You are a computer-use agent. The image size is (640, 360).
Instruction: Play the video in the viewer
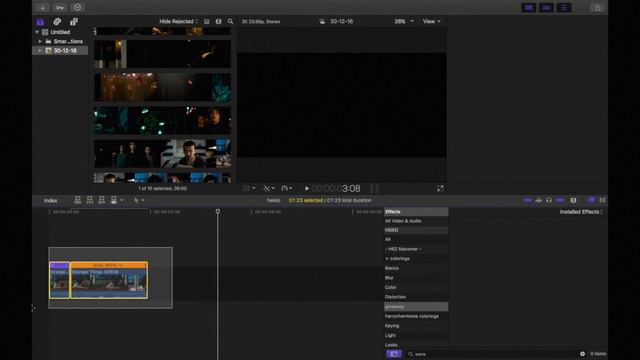point(307,189)
